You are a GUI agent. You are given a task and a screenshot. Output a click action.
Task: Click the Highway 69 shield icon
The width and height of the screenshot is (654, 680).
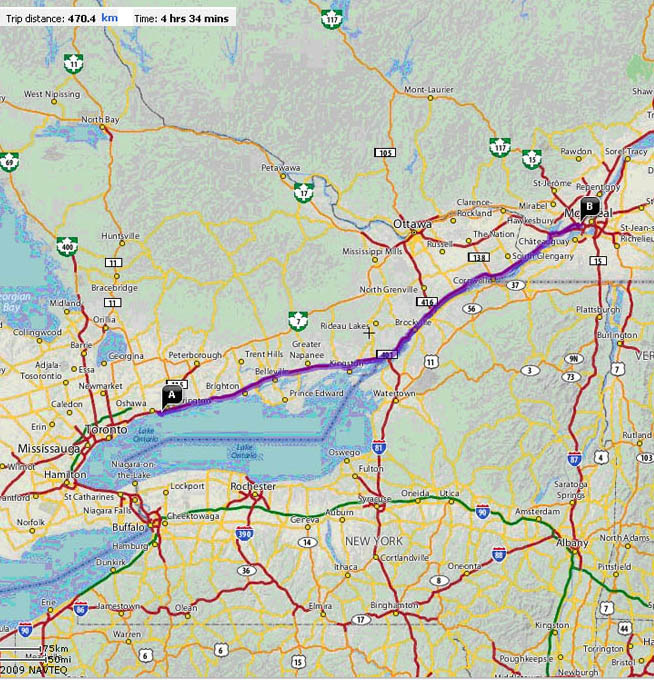point(10,160)
